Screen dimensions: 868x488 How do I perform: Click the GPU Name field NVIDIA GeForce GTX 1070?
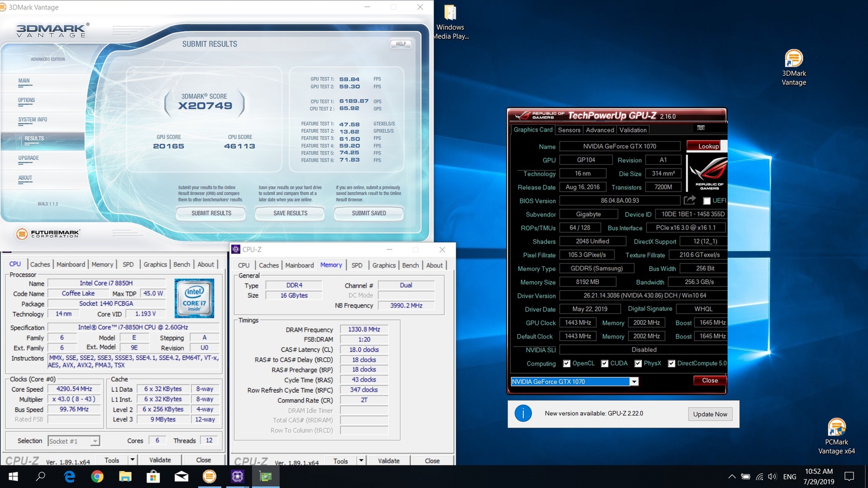pos(619,146)
